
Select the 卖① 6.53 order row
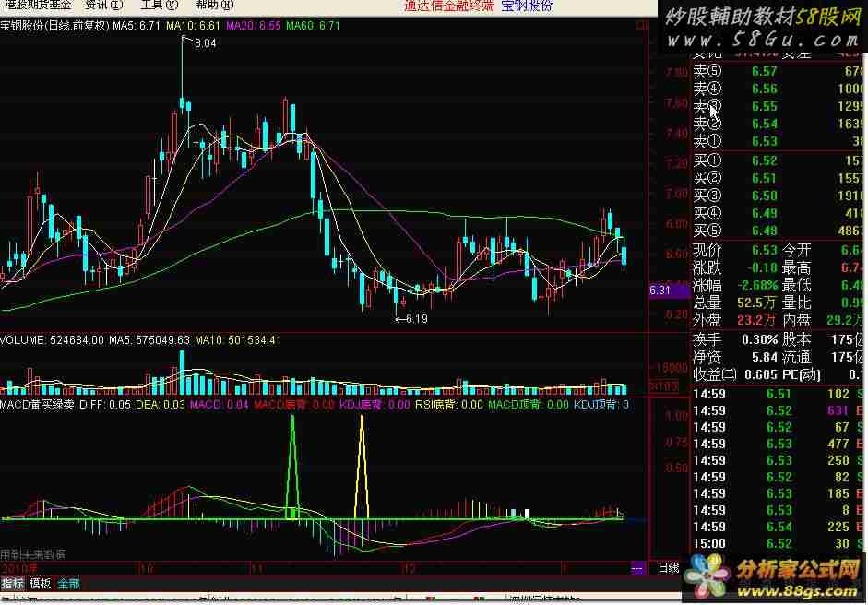click(778, 141)
